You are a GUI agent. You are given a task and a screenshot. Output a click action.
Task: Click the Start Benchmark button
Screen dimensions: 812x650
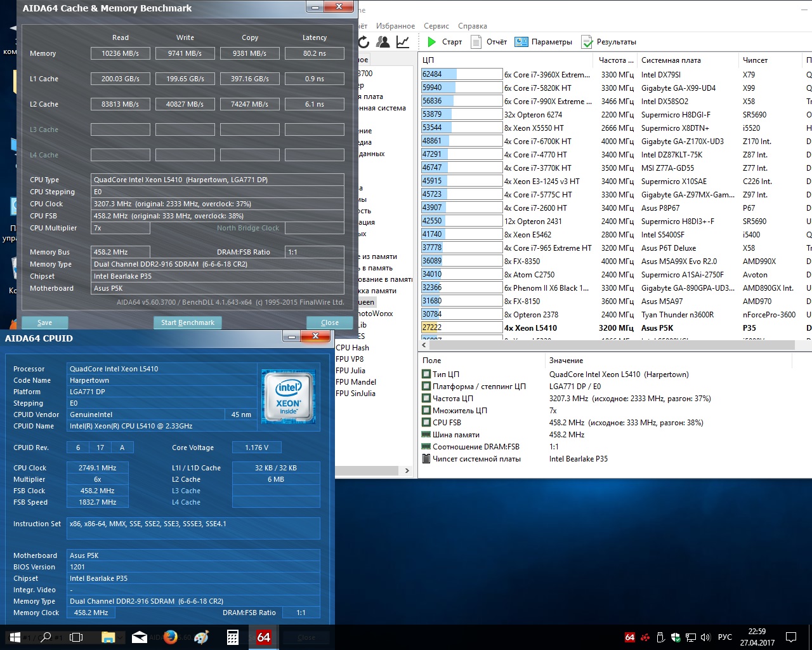pyautogui.click(x=188, y=322)
